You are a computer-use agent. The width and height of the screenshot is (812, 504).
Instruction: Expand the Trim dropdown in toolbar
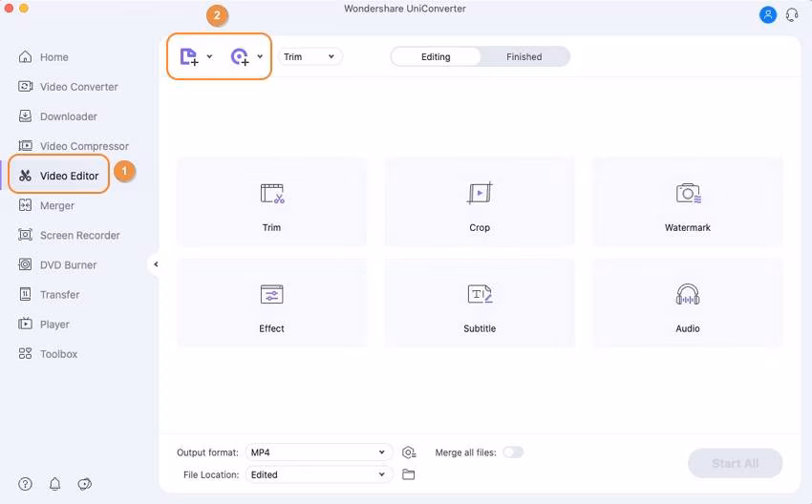coord(310,57)
